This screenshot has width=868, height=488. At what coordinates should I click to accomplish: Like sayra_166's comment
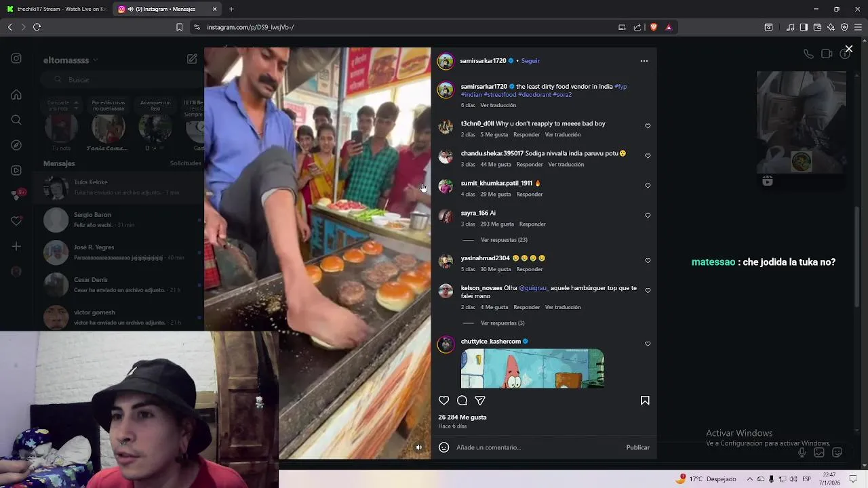648,216
